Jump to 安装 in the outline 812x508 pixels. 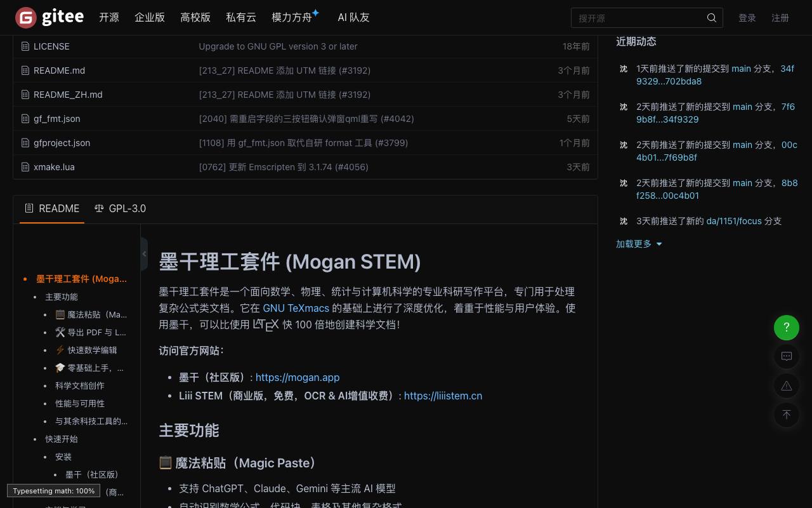coord(63,457)
